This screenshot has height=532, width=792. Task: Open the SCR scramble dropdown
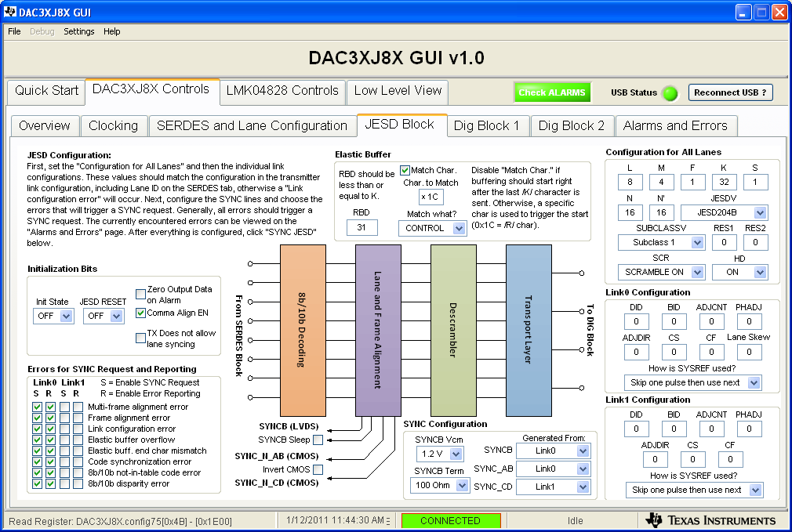coord(661,272)
